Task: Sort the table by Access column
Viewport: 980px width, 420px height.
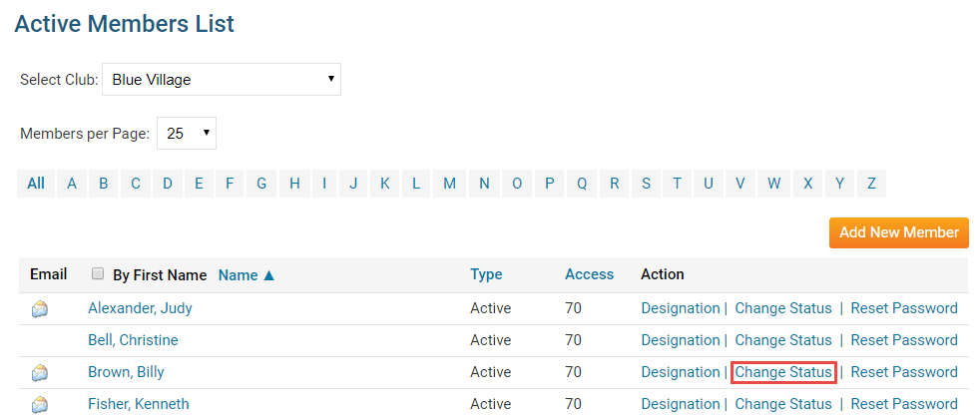Action: [588, 274]
